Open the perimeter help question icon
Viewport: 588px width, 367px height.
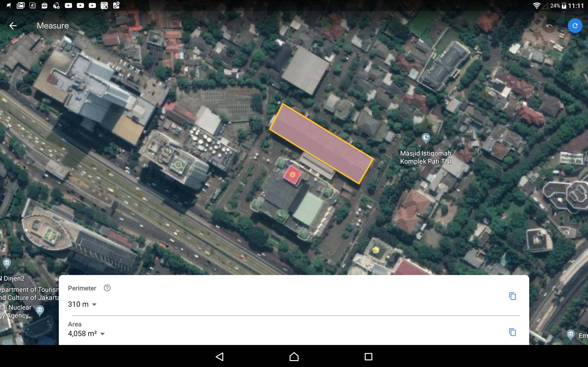tap(107, 288)
